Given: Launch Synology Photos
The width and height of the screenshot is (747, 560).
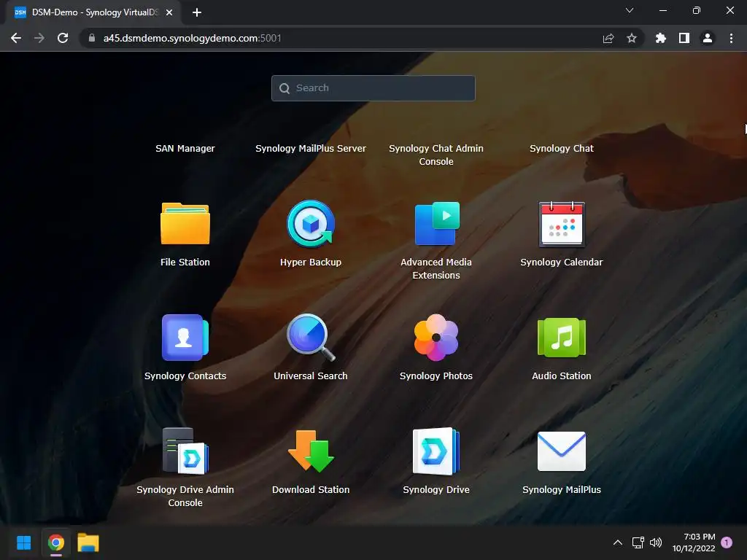Looking at the screenshot, I should pyautogui.click(x=436, y=338).
